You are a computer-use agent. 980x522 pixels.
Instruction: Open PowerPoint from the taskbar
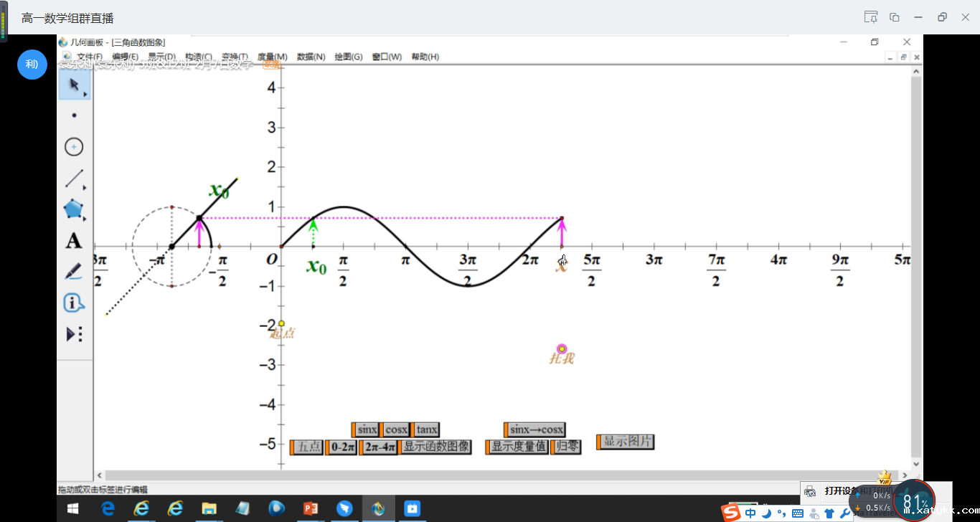(x=311, y=508)
